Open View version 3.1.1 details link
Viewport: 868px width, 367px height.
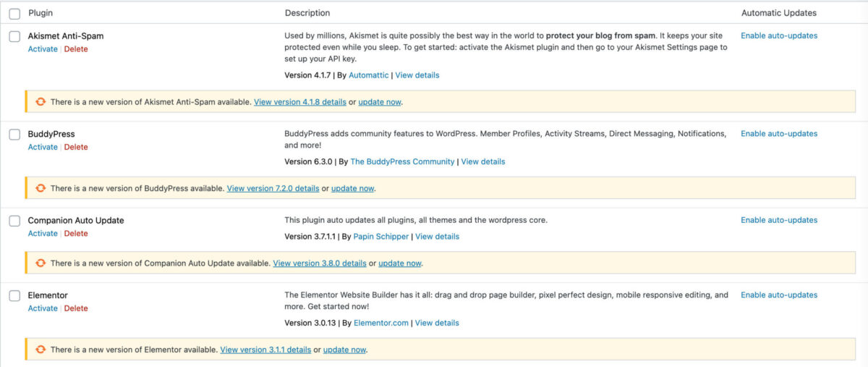pyautogui.click(x=265, y=350)
